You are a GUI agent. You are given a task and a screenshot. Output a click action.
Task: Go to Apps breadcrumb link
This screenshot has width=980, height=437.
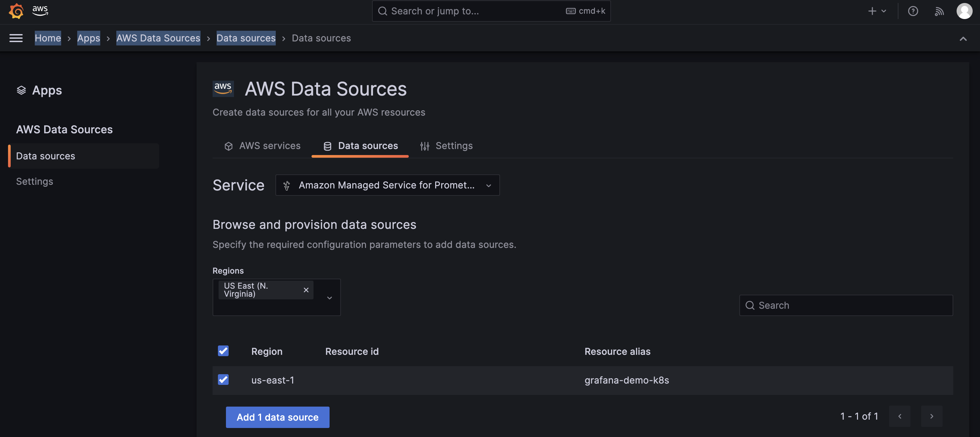(89, 38)
